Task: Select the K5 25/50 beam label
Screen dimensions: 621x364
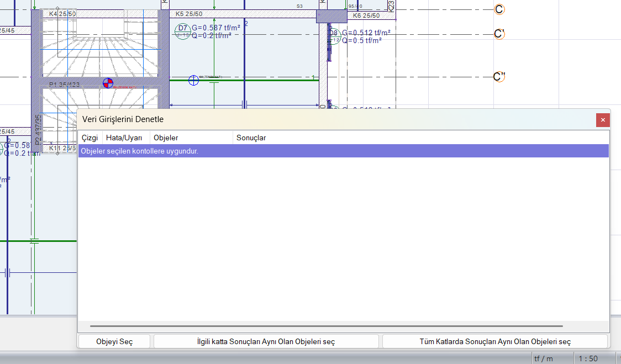Action: tap(189, 14)
